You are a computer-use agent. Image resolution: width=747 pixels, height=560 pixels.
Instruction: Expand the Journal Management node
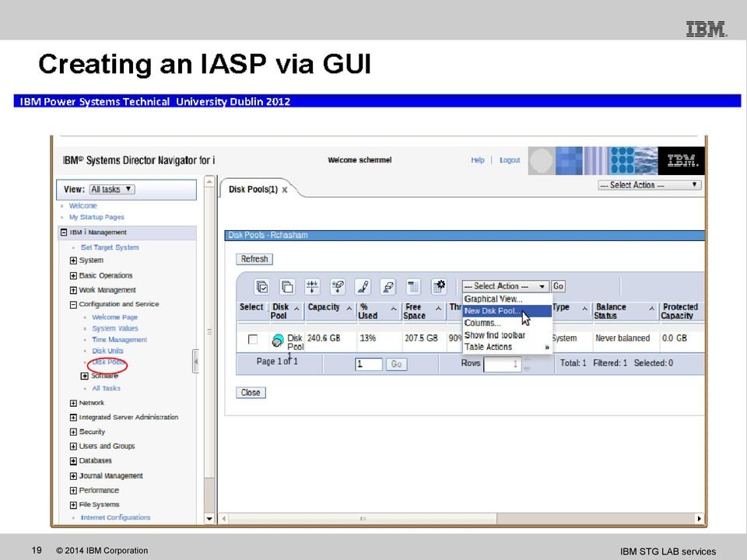[73, 476]
